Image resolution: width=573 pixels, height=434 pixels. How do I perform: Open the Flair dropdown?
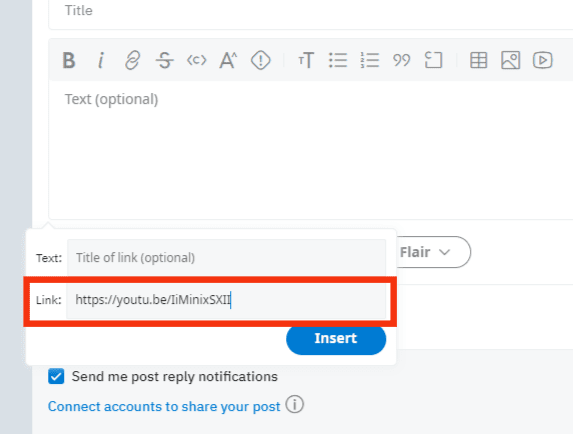[x=430, y=252]
